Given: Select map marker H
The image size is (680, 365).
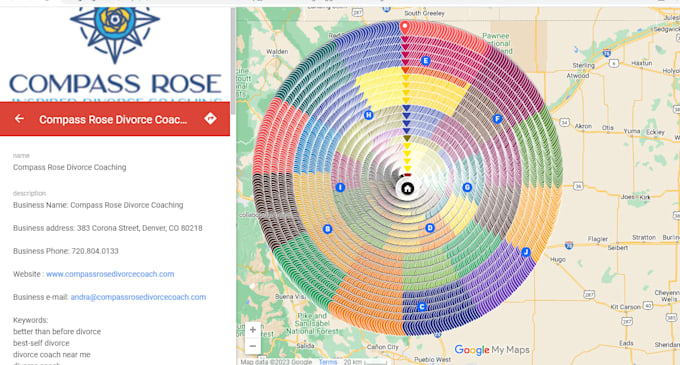Looking at the screenshot, I should tap(369, 115).
